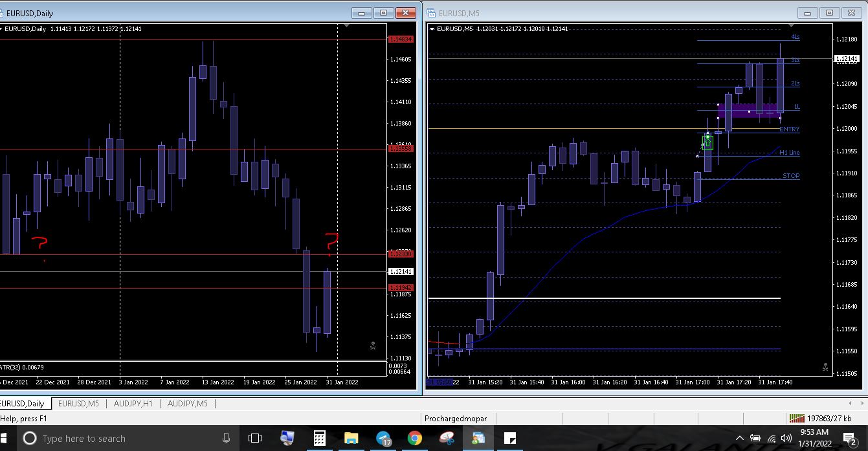Click the volume speaker icon in tray

[x=786, y=438]
